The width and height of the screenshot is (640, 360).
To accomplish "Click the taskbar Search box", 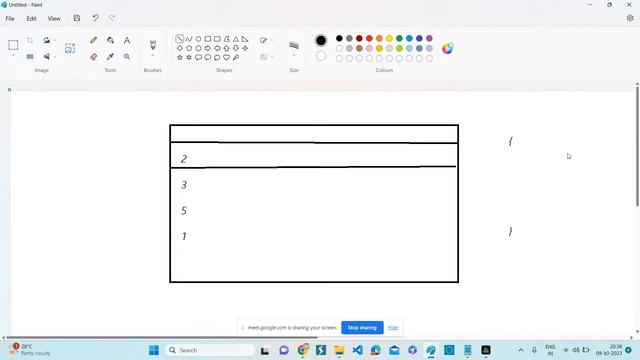I will 210,350.
